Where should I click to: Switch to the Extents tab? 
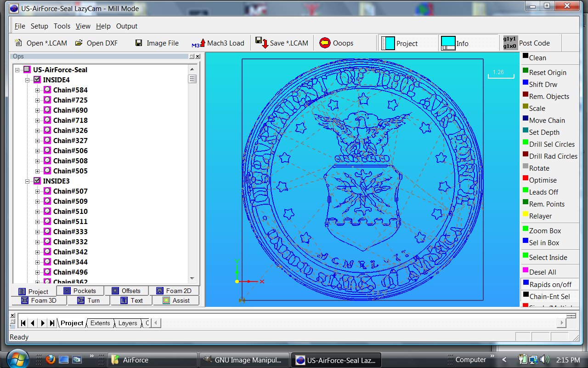(100, 323)
